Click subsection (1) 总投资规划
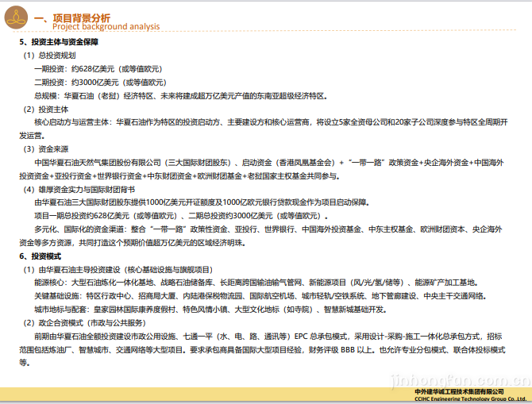Image resolution: width=532 pixels, height=404 pixels. [49, 55]
